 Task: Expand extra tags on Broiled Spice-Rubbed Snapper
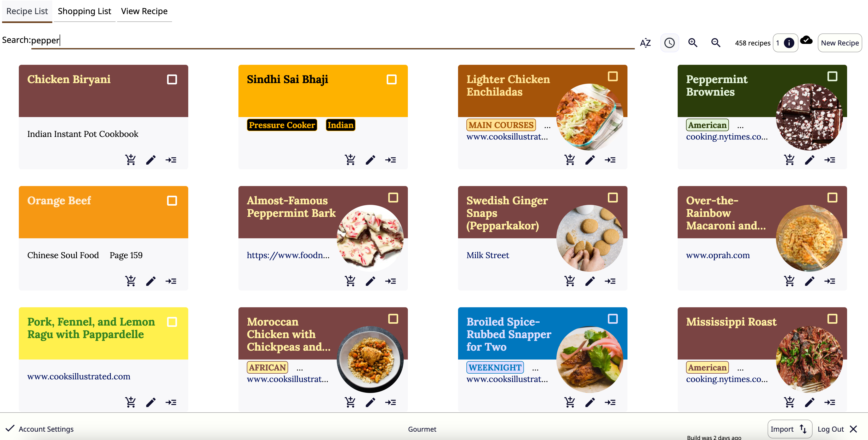click(x=535, y=369)
